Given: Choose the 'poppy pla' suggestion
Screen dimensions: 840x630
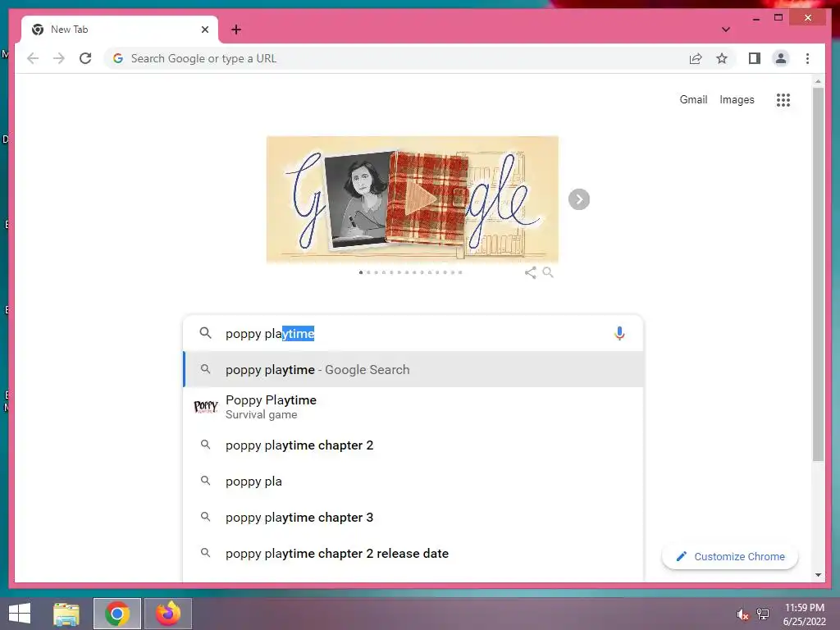Looking at the screenshot, I should (x=413, y=481).
